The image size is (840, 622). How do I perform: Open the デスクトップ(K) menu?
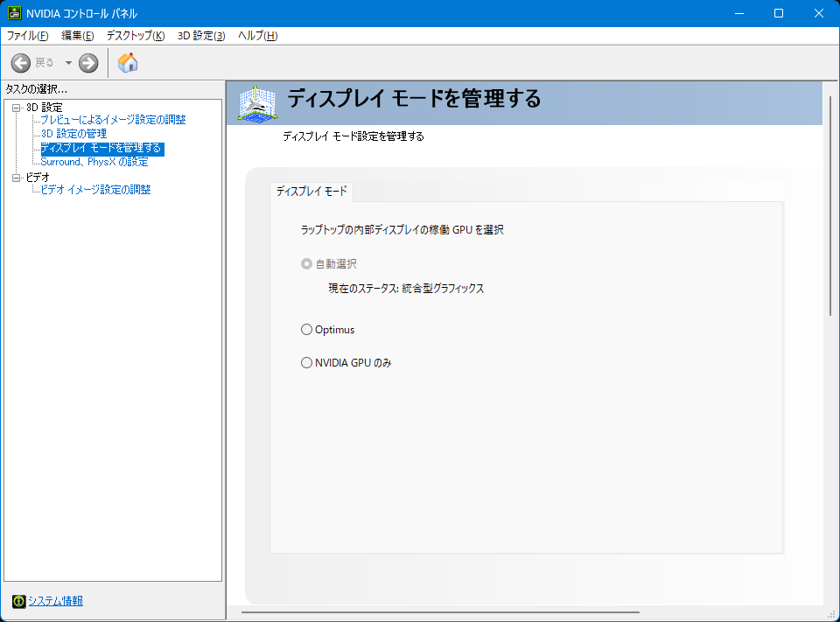tap(136, 36)
